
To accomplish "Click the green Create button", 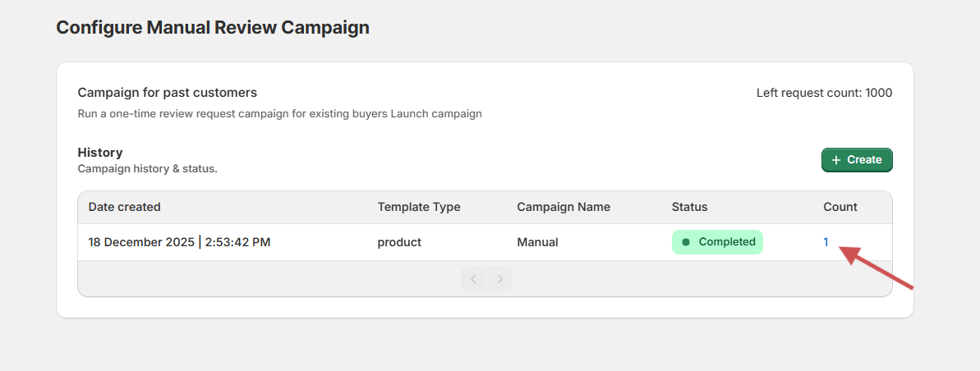I will tap(857, 160).
